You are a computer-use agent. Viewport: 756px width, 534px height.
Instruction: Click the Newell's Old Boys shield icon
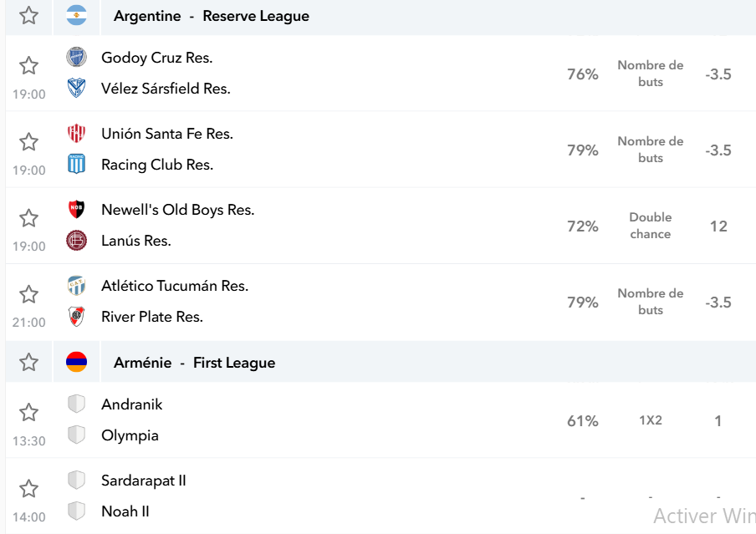click(76, 210)
